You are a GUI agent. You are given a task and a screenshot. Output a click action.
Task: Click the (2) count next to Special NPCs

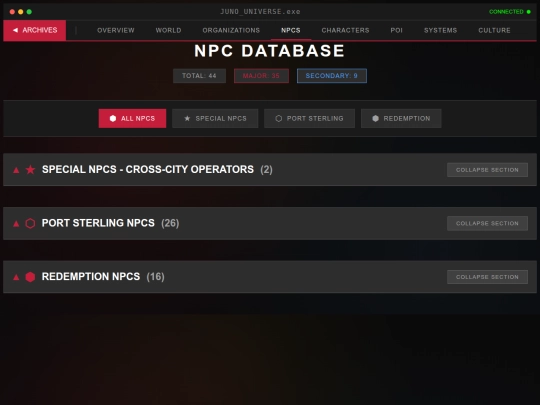tap(267, 169)
